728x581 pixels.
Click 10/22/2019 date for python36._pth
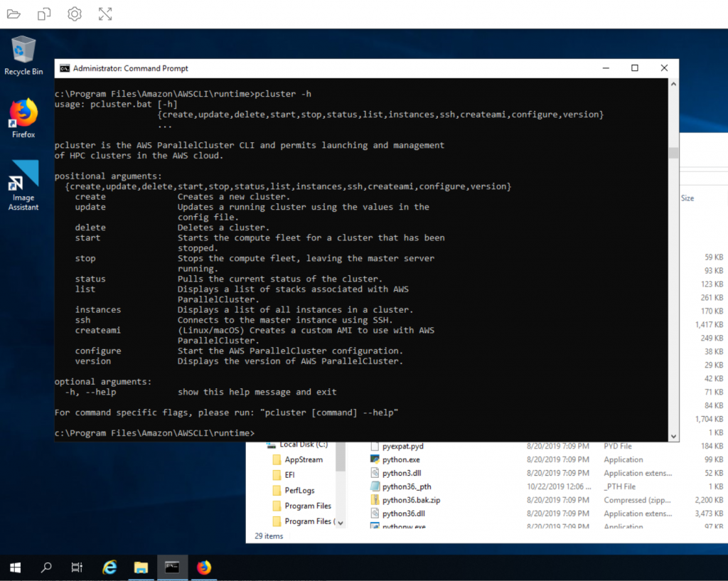coord(559,486)
